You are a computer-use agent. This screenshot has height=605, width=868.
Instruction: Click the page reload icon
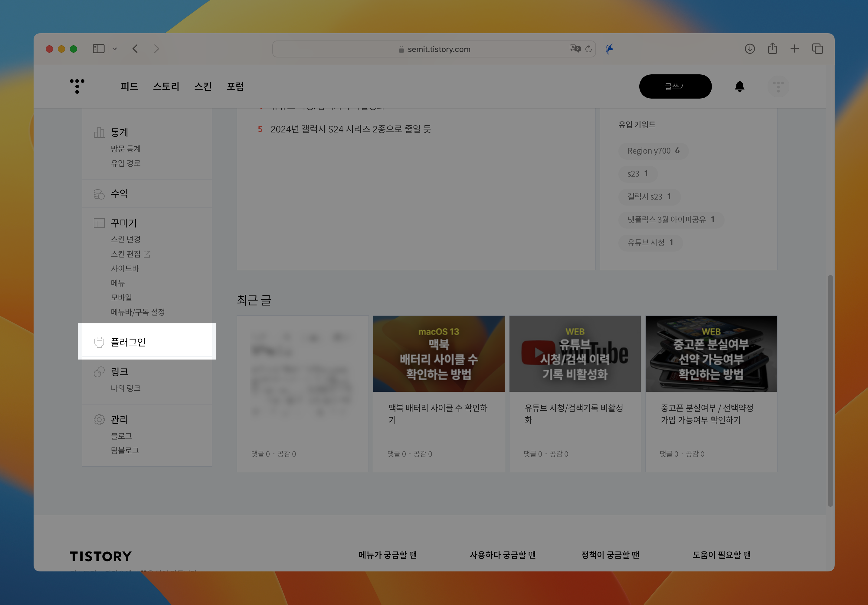(588, 49)
